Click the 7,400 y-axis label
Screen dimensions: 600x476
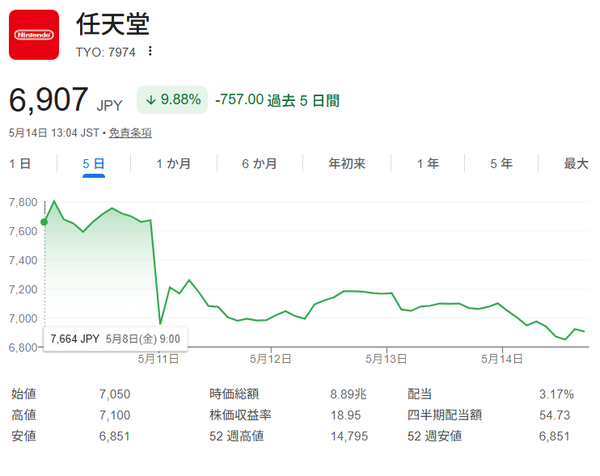tap(23, 260)
